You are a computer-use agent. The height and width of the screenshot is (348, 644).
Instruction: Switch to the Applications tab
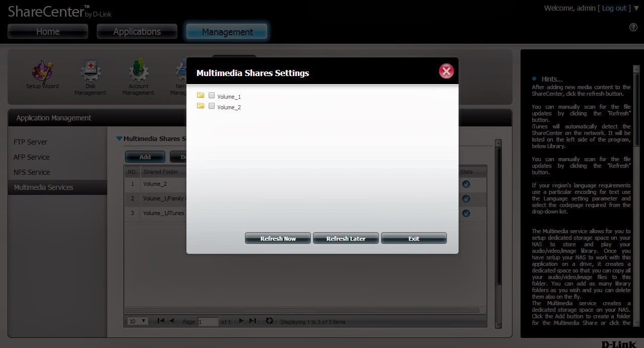(x=137, y=32)
